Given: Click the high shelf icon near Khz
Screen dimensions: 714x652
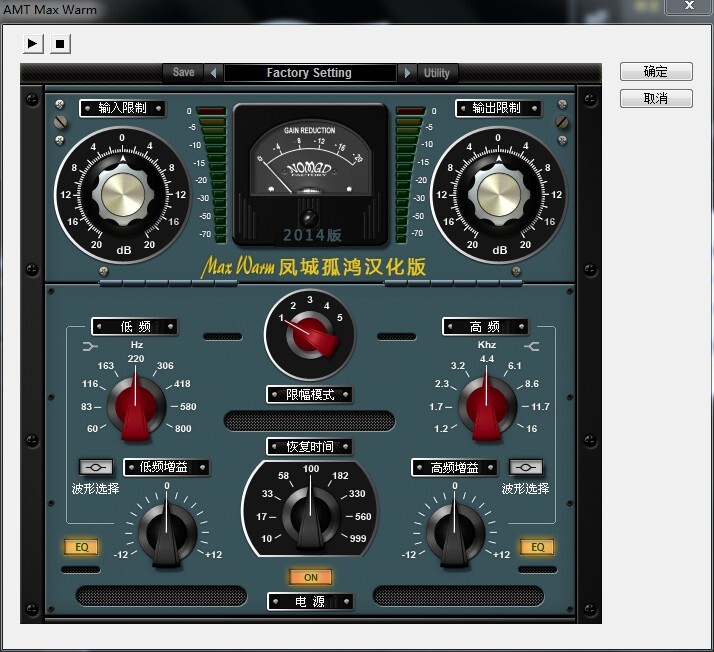Looking at the screenshot, I should click(531, 346).
